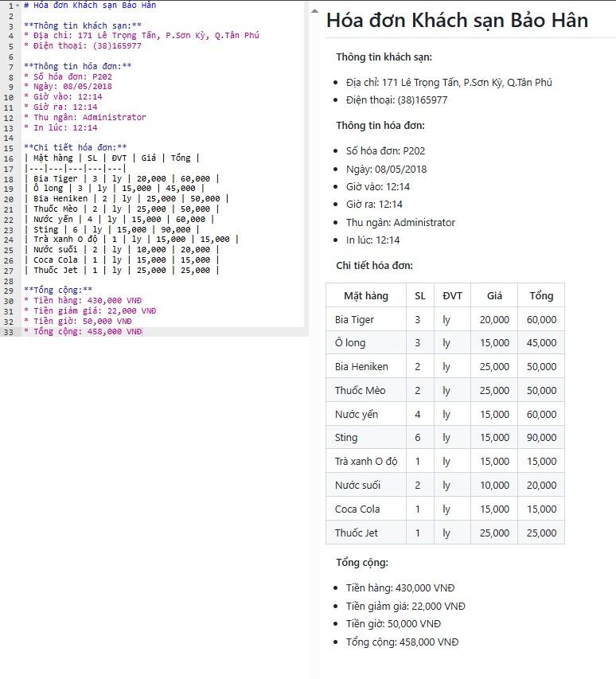Click preview table cell 'Trà xanh O độ'
This screenshot has width=616, height=679.
(366, 462)
